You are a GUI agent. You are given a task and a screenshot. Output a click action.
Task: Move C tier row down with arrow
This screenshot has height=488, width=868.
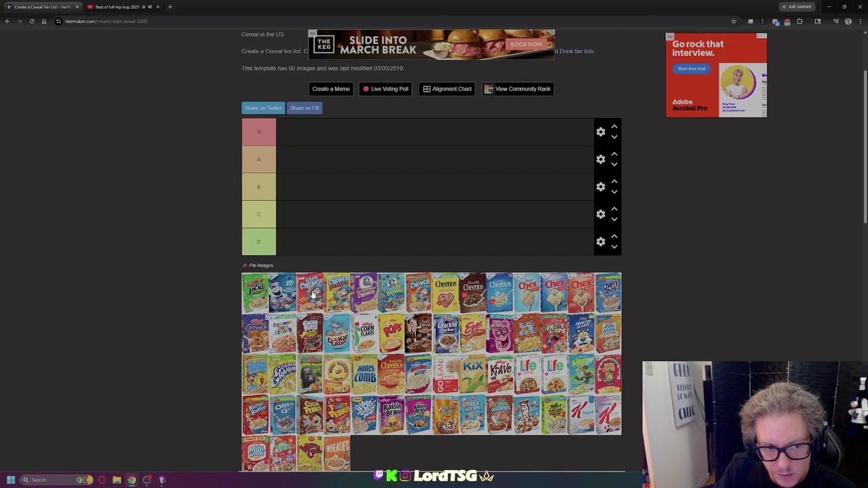pos(614,220)
